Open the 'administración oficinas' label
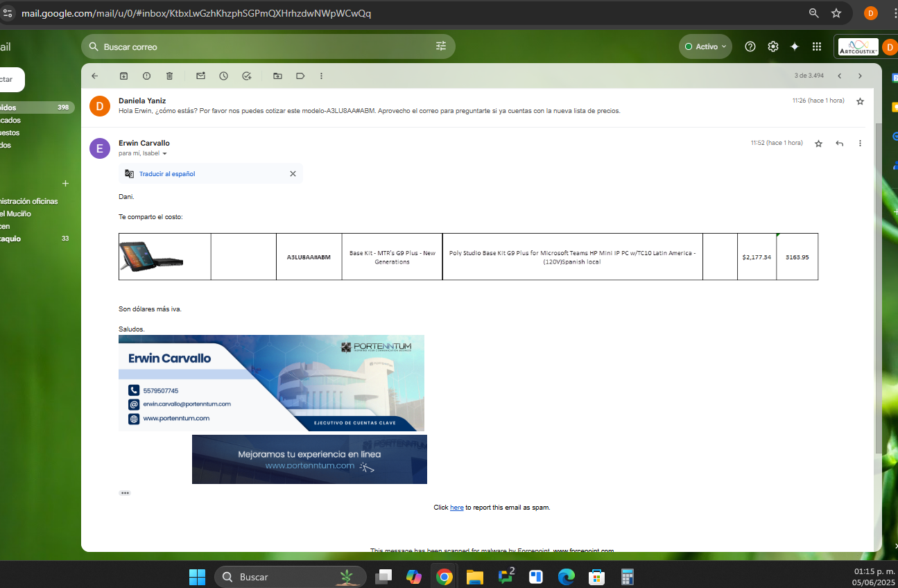Image resolution: width=898 pixels, height=588 pixels. click(29, 201)
